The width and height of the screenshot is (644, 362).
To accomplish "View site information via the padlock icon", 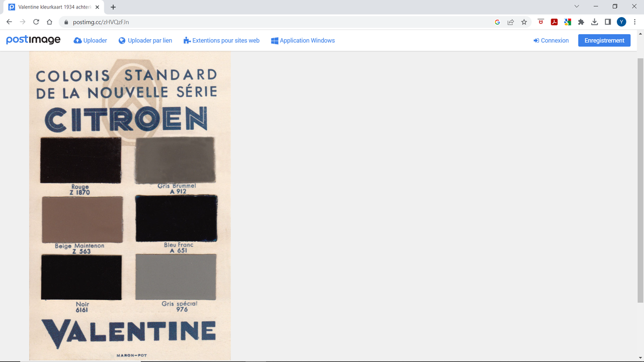I will click(x=65, y=22).
